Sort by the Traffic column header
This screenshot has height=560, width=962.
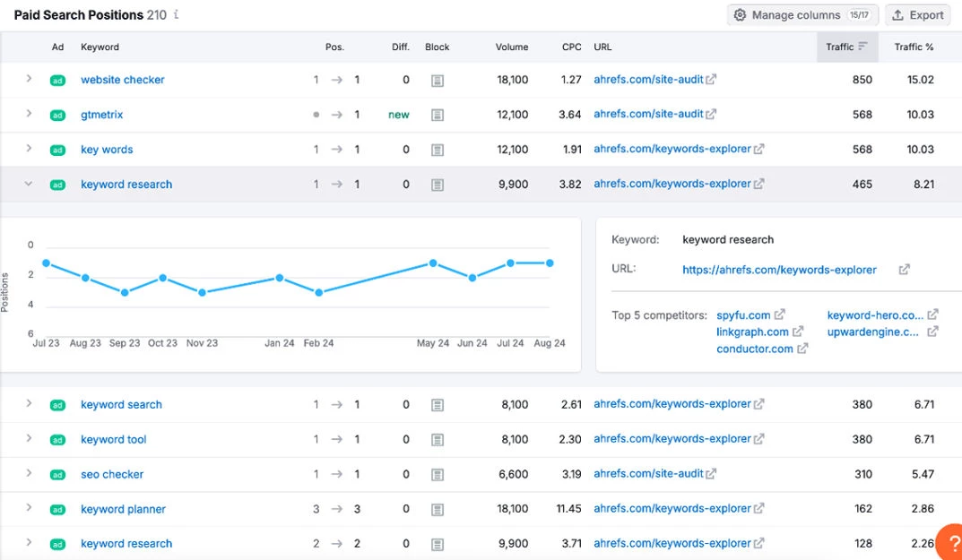(x=846, y=47)
